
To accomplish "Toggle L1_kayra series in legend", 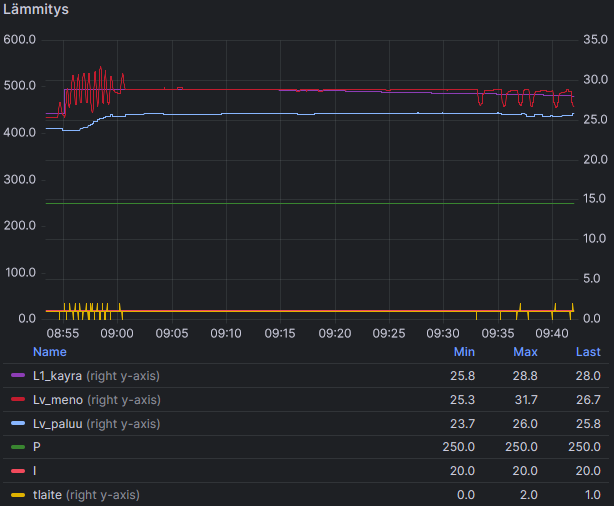I will click(x=57, y=376).
